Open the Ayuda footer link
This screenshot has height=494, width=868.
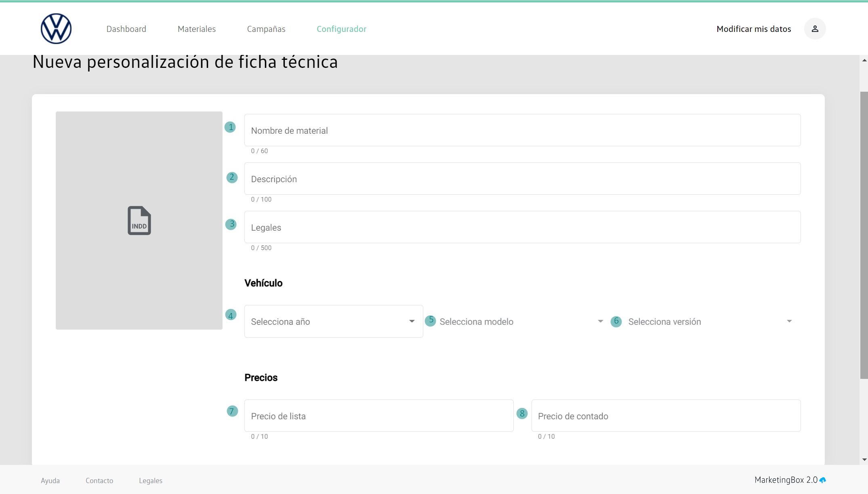(x=50, y=481)
